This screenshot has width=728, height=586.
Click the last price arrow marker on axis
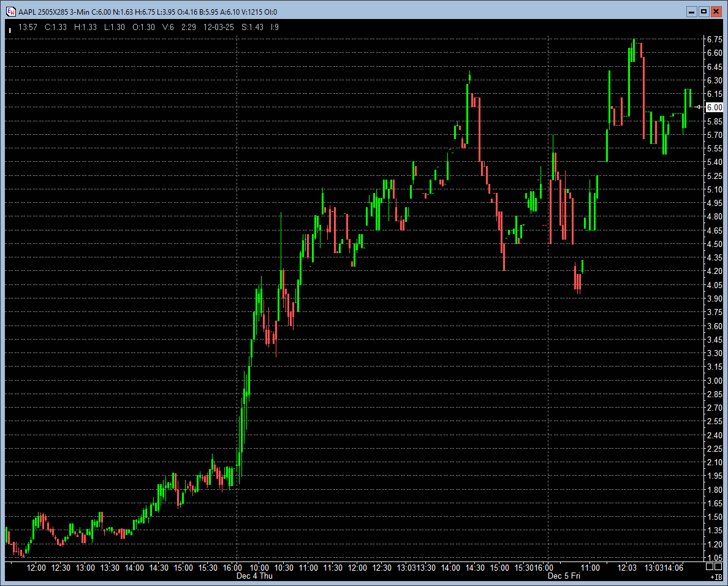click(x=699, y=107)
